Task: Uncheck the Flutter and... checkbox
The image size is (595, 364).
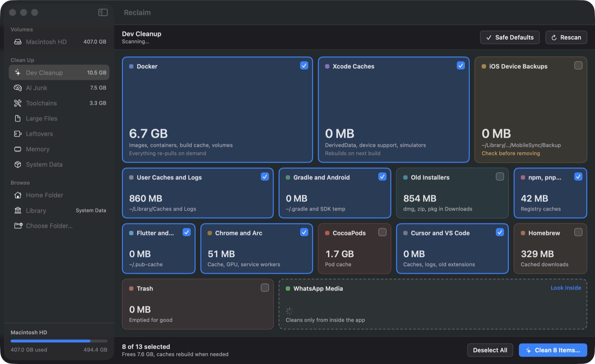Action: point(187,232)
